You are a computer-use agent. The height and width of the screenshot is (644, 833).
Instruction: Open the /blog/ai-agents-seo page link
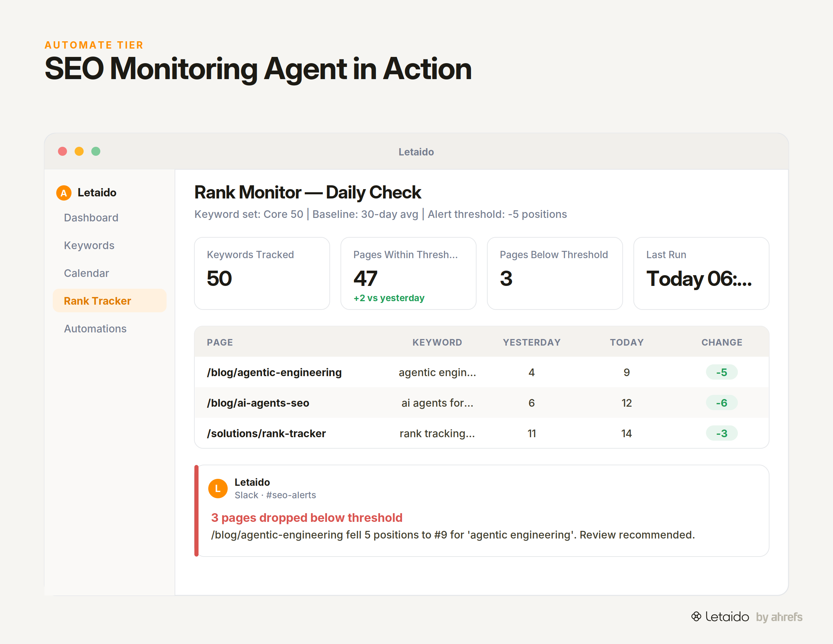coord(258,403)
